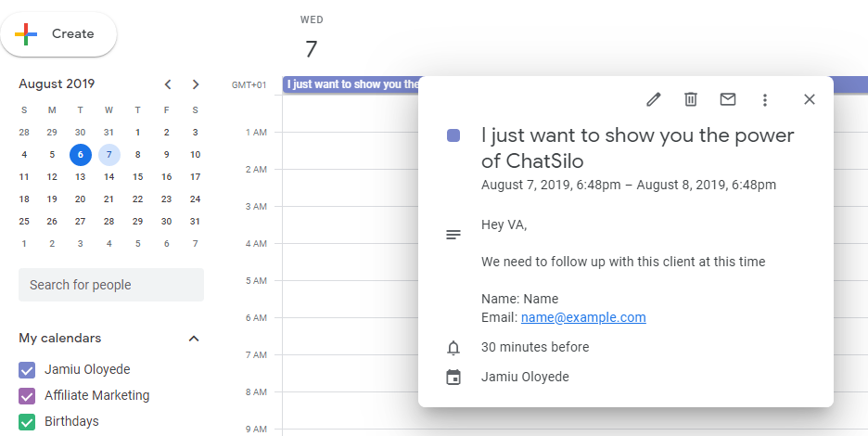Uncheck the Affiliate Marketing calendar

tap(27, 395)
